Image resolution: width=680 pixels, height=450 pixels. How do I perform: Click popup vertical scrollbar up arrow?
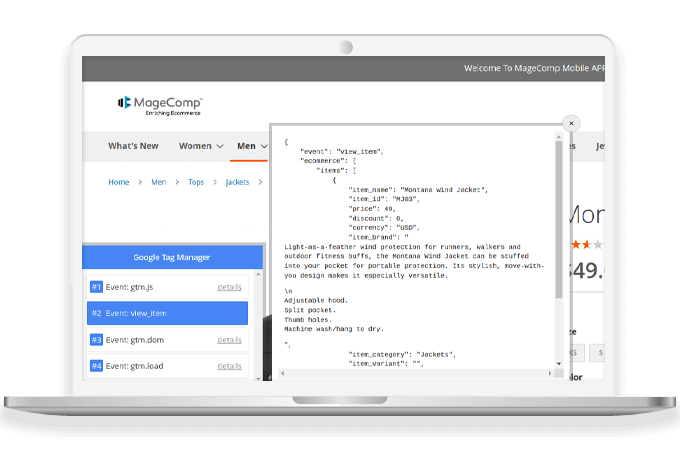pyautogui.click(x=559, y=137)
